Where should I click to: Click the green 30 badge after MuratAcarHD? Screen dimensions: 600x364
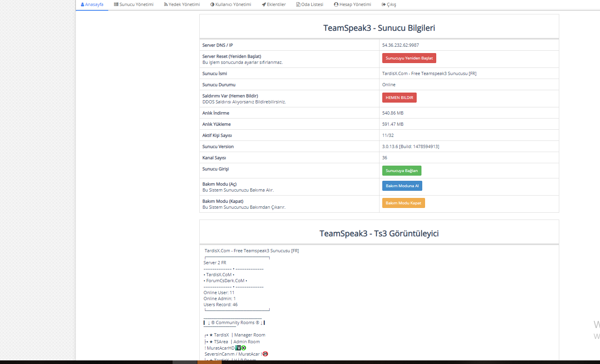(244, 348)
